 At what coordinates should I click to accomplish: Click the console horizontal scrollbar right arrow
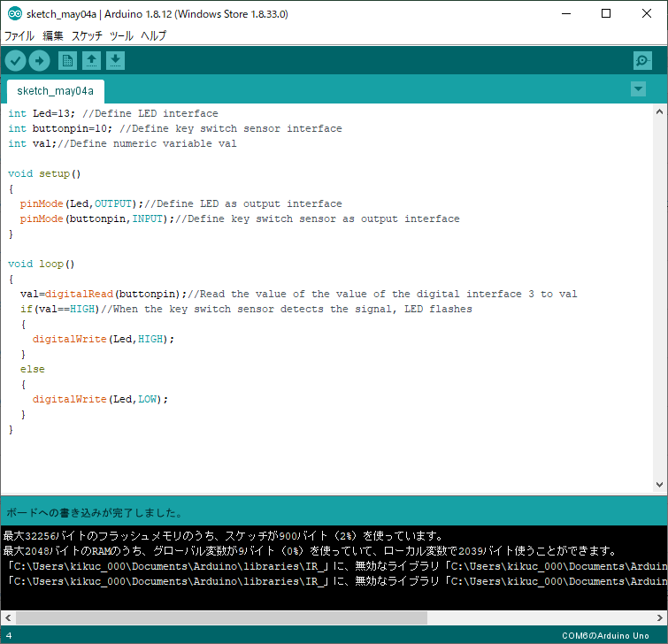click(x=660, y=617)
